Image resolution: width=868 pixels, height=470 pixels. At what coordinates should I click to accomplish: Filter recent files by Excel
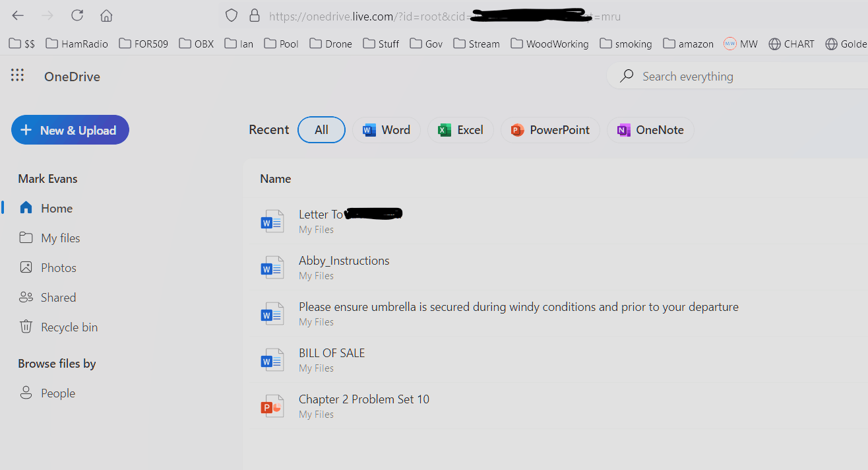coord(460,130)
